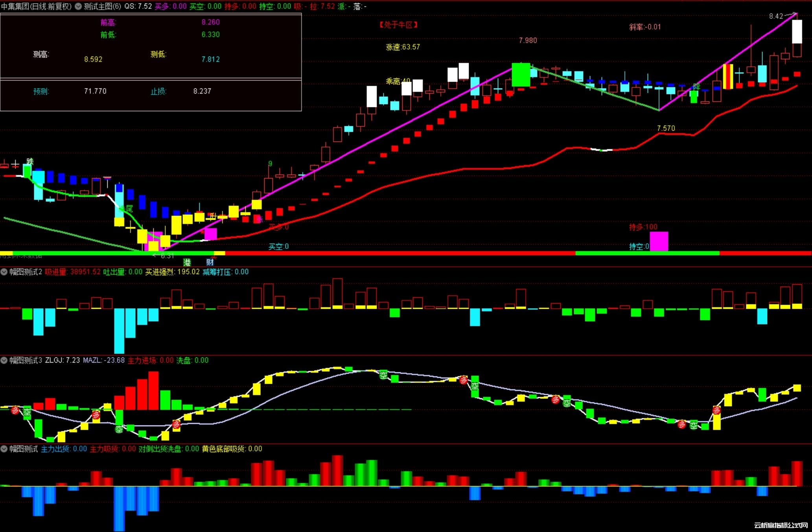
Task: Click the 张速:63.57 label
Action: [x=403, y=47]
